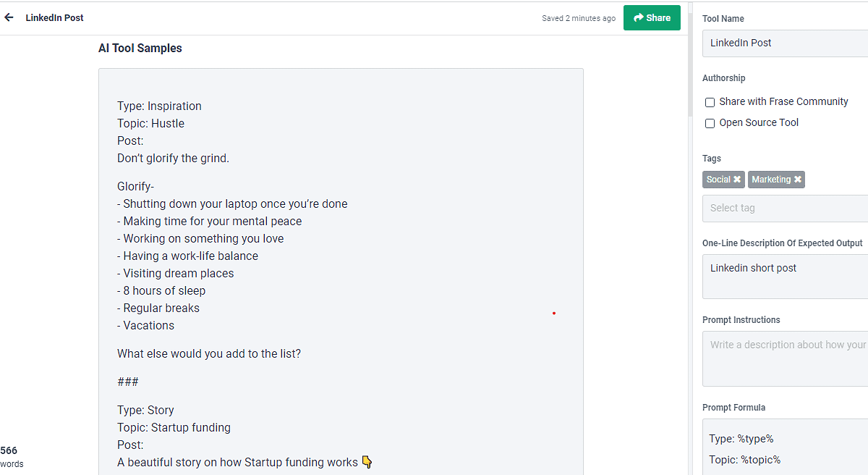Viewport: 868px width, 475px height.
Task: Enable Share with Frase Community checkbox
Action: 710,102
